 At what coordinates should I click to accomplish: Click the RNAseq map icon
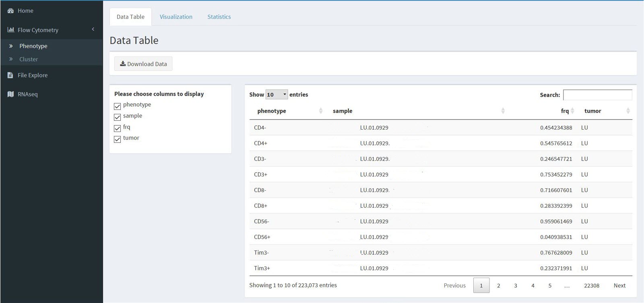[10, 94]
